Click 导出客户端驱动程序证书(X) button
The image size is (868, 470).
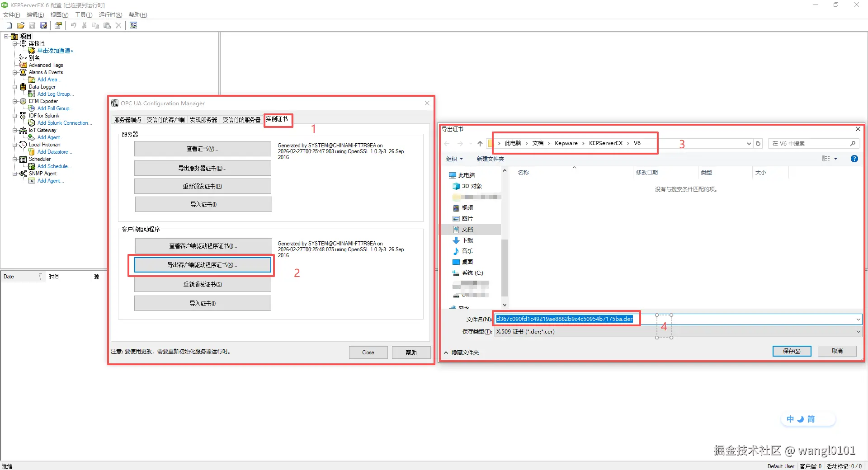pos(202,265)
